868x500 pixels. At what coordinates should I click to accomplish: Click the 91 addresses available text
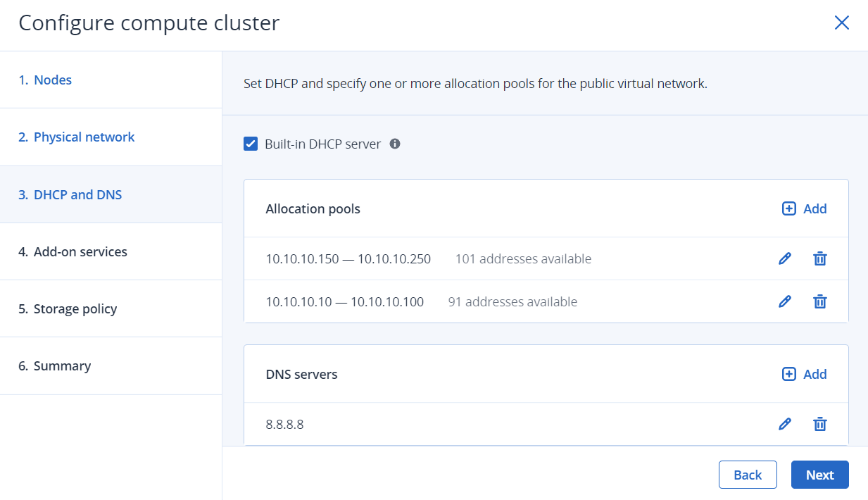pos(512,302)
